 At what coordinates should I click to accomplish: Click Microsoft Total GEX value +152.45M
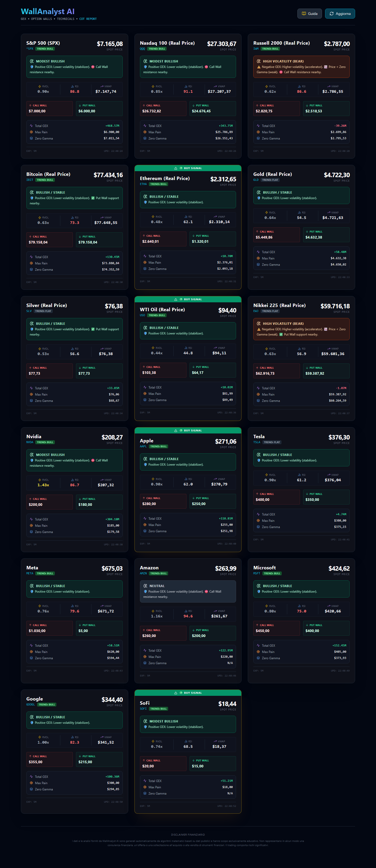coord(339,645)
